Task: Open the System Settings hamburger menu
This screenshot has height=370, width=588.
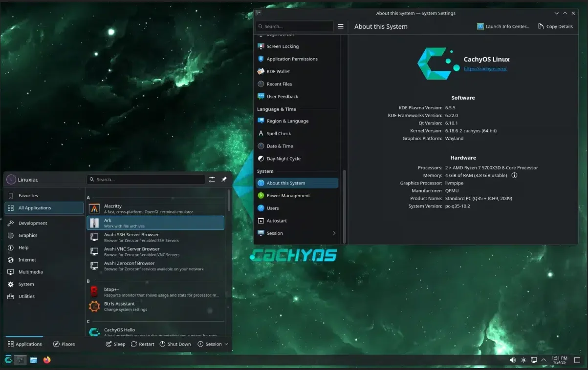Action: coord(341,26)
